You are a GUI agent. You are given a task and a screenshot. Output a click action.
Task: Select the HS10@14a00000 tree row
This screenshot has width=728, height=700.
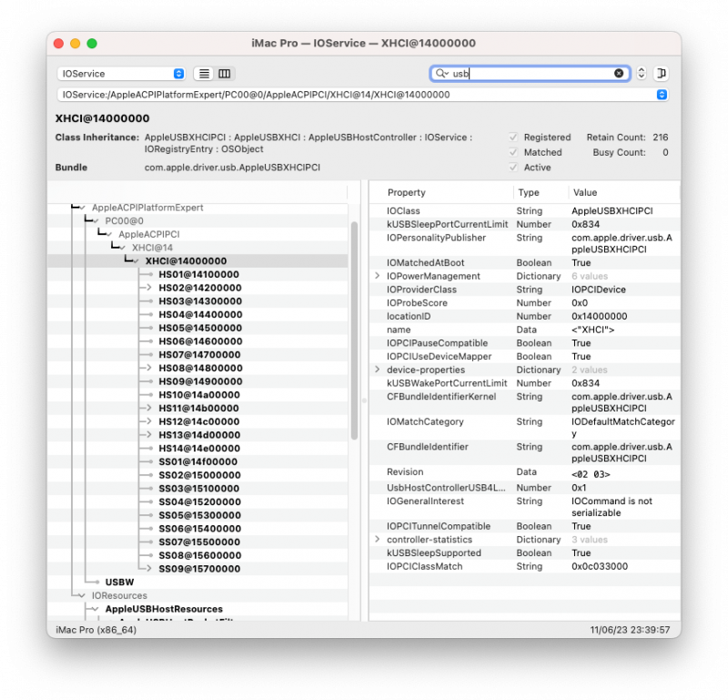pos(197,395)
